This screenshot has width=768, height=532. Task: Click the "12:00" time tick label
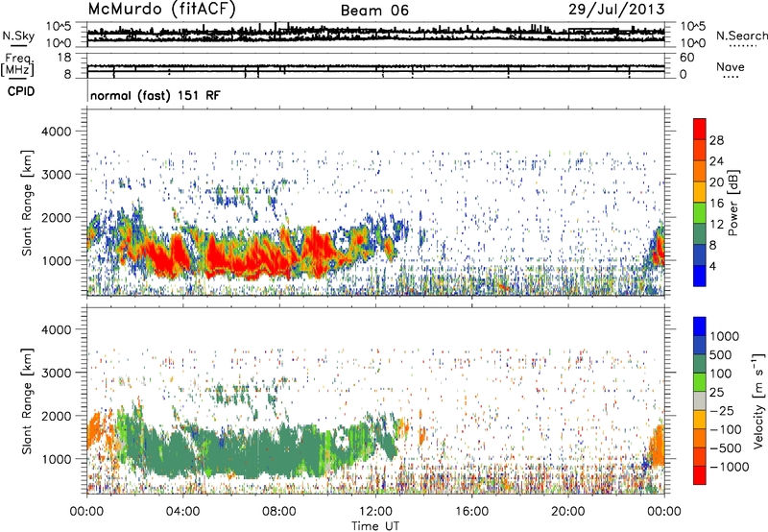coord(375,512)
